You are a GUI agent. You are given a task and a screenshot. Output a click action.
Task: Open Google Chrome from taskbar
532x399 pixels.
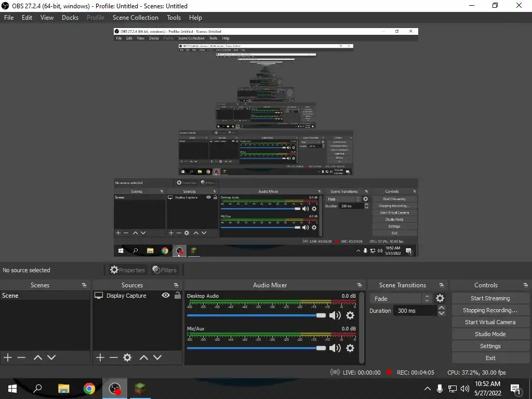coord(89,389)
